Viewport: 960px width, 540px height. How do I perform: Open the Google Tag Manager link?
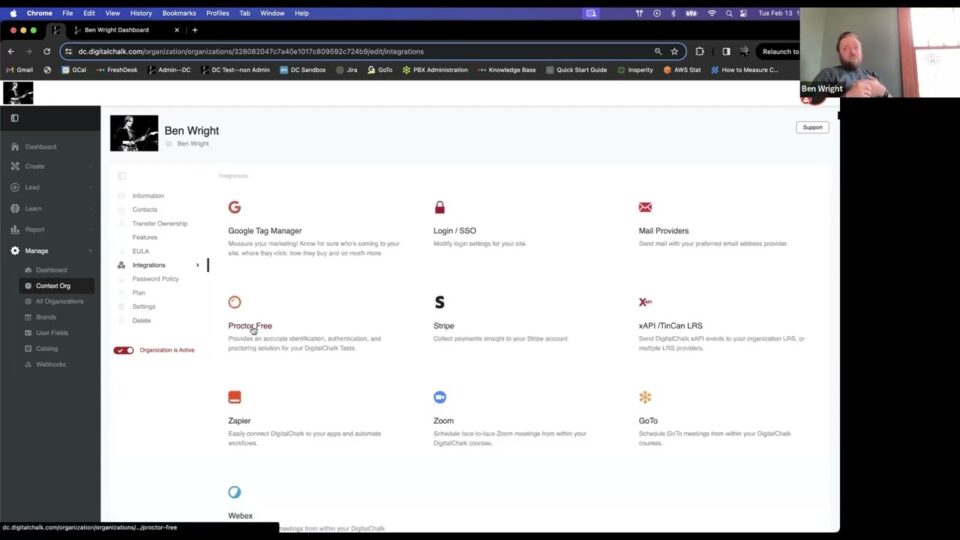pos(264,231)
